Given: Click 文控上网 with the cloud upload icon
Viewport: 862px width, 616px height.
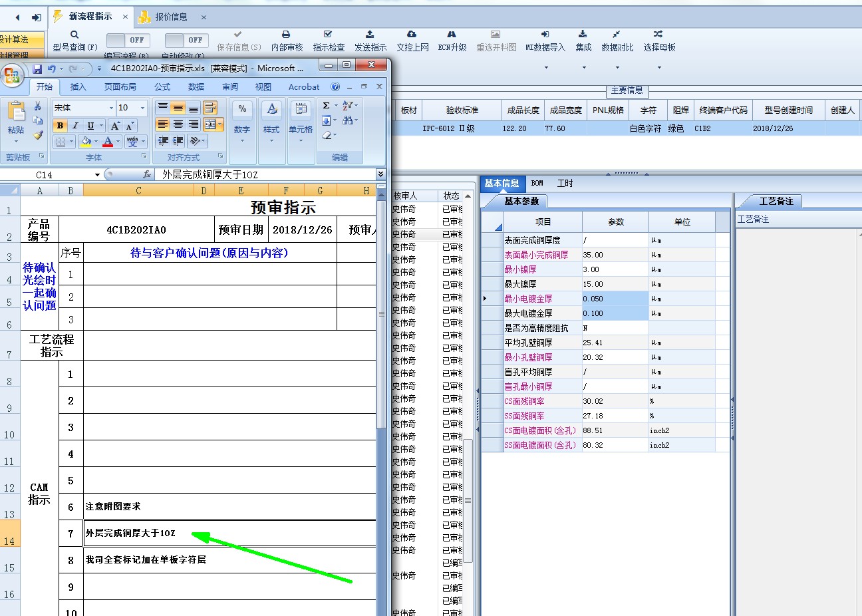Looking at the screenshot, I should 412,41.
